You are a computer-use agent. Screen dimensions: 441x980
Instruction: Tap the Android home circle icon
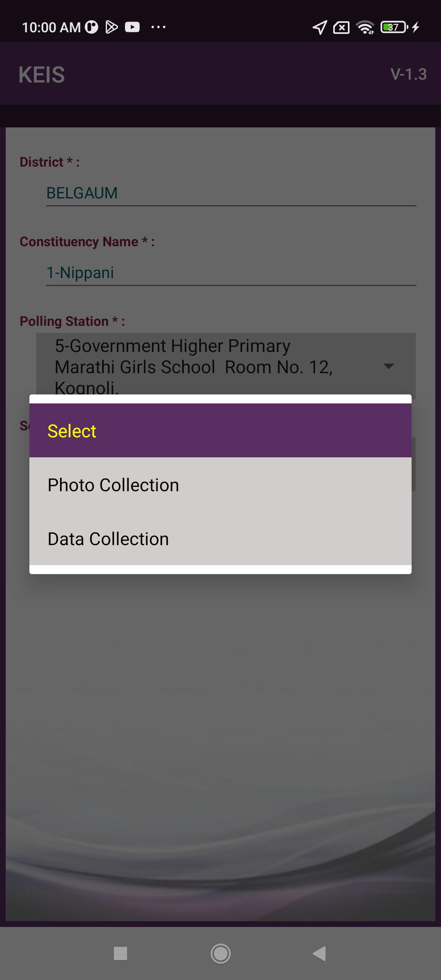click(220, 954)
